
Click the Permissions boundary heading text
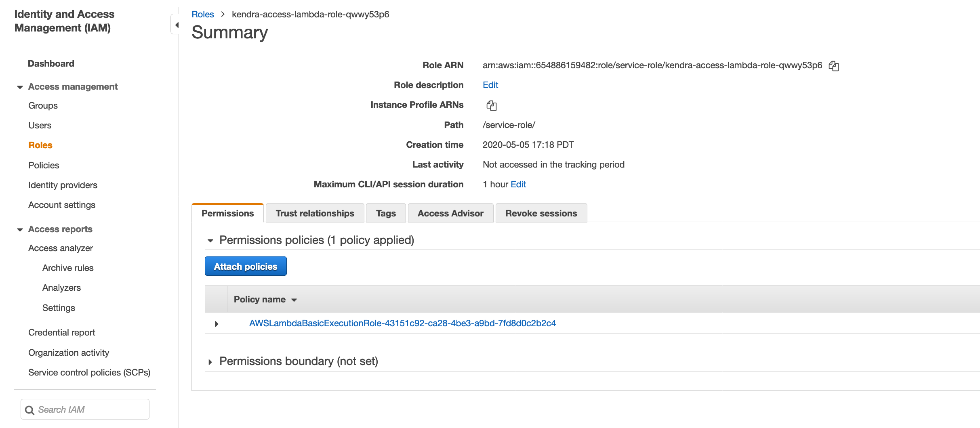(299, 361)
